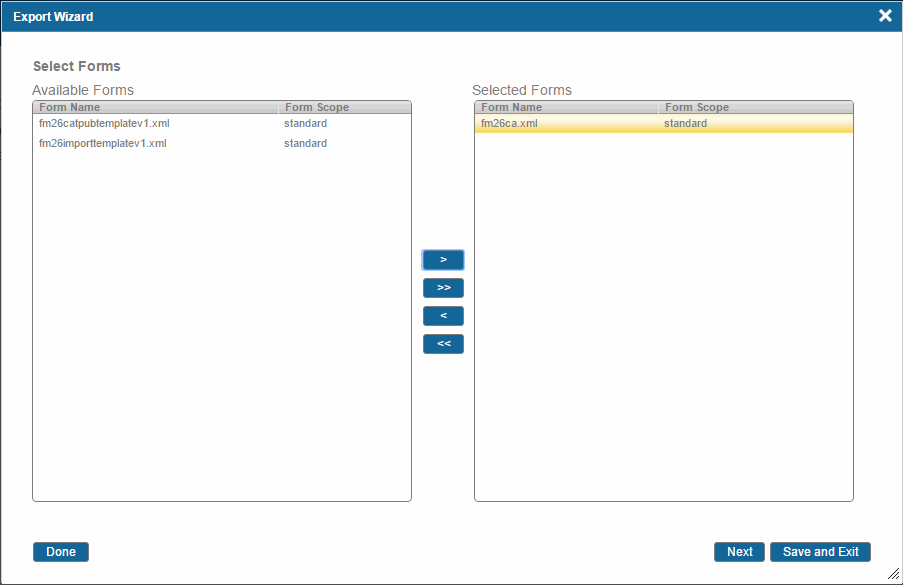Image resolution: width=903 pixels, height=585 pixels.
Task: Select fm26importtemplatev1.xml in Available Forms
Action: pyautogui.click(x=222, y=143)
